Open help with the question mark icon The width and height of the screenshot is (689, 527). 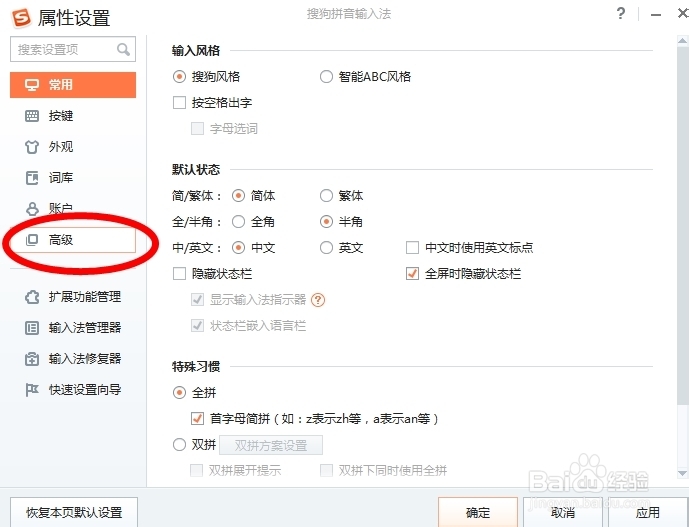pos(620,14)
